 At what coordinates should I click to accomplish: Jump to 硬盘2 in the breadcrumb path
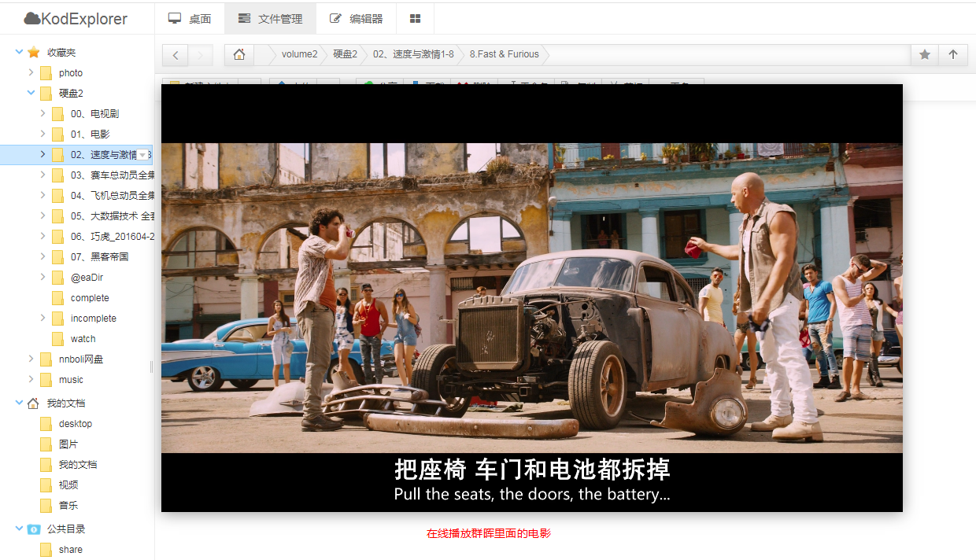345,54
